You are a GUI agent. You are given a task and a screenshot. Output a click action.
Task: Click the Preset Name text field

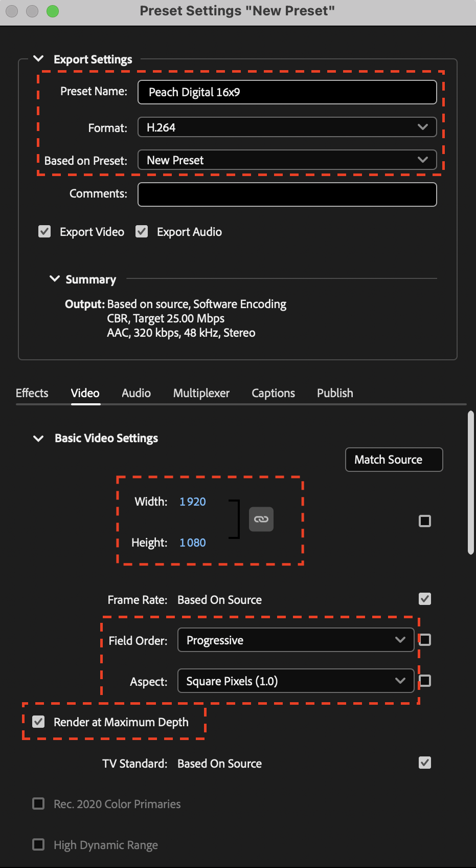pos(287,92)
